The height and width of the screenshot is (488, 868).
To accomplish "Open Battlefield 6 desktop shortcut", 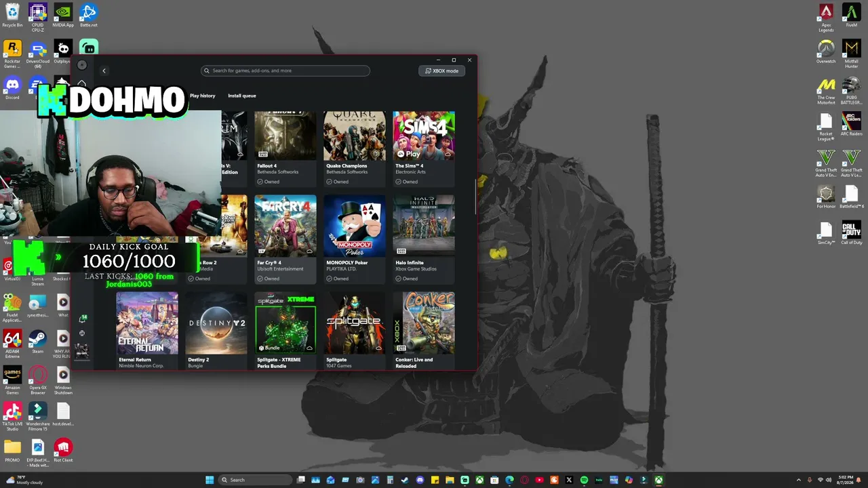I will point(852,197).
